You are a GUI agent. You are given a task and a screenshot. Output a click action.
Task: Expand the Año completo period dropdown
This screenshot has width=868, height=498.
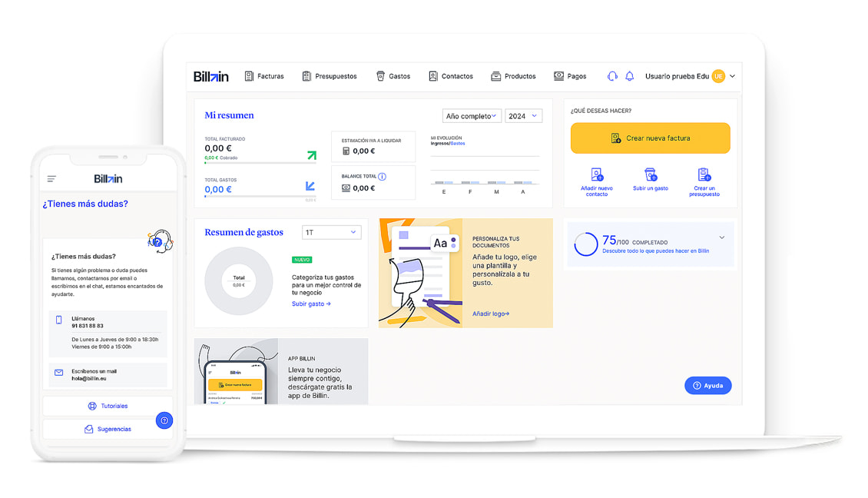(x=472, y=116)
